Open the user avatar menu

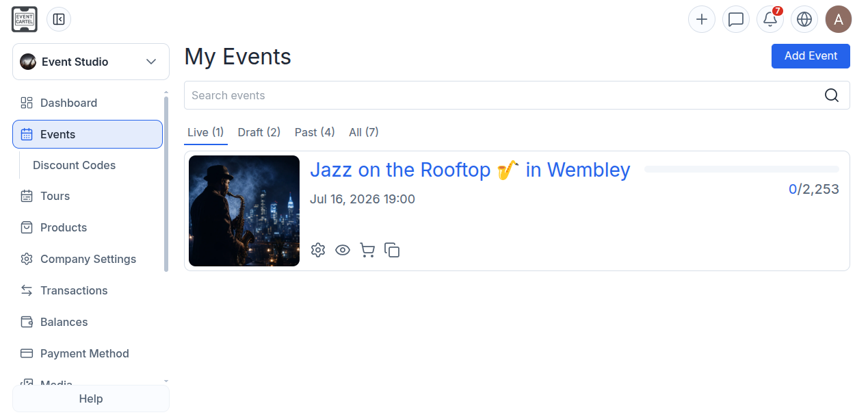pyautogui.click(x=839, y=19)
